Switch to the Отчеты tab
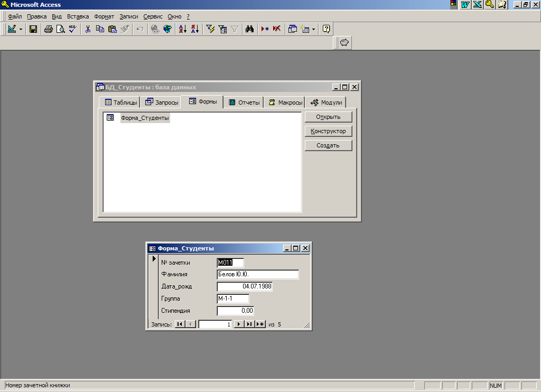The image size is (541, 392). pyautogui.click(x=244, y=102)
